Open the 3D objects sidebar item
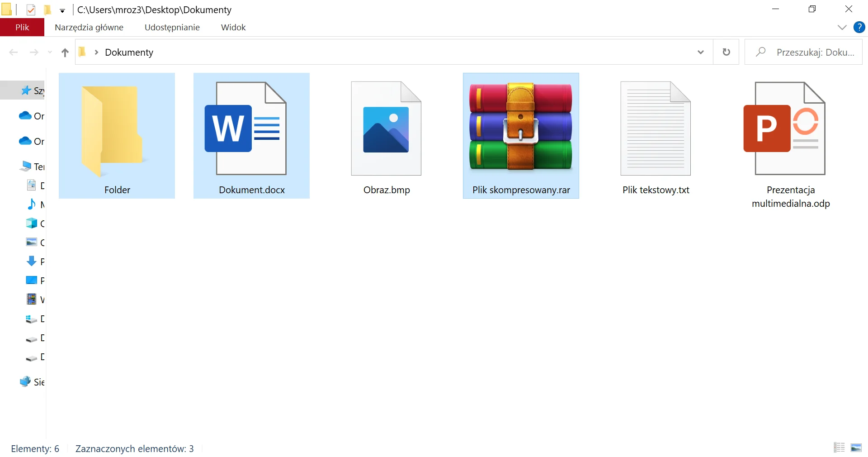Viewport: 868px width, 457px height. point(32,223)
